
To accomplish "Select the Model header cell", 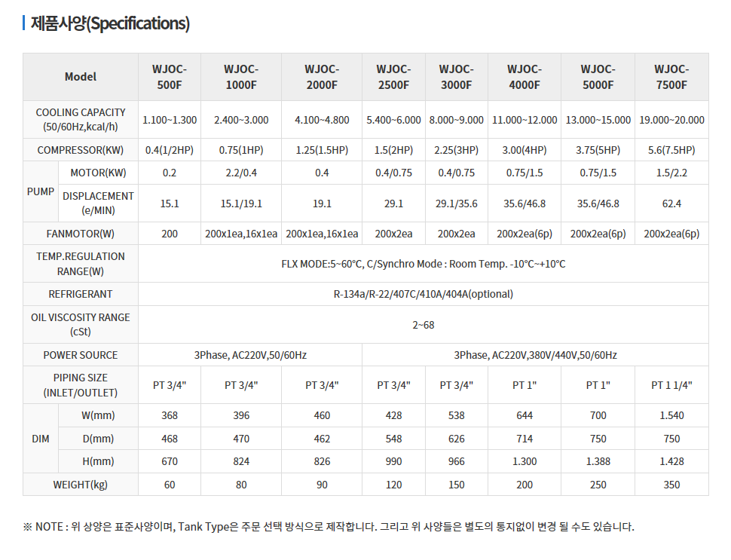I will pyautogui.click(x=81, y=77).
